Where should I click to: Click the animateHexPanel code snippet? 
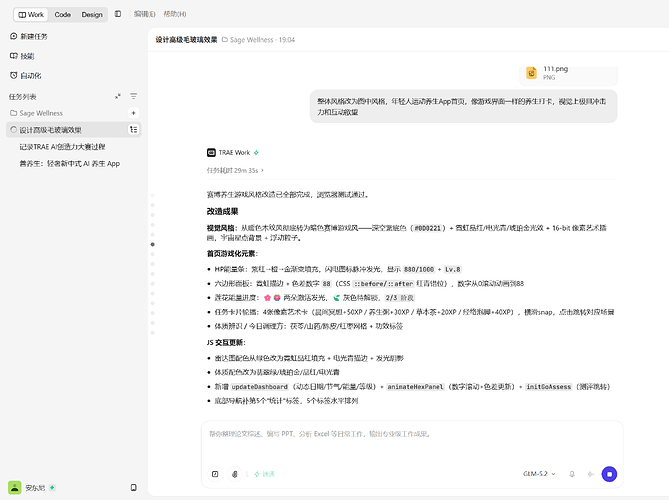click(416, 387)
